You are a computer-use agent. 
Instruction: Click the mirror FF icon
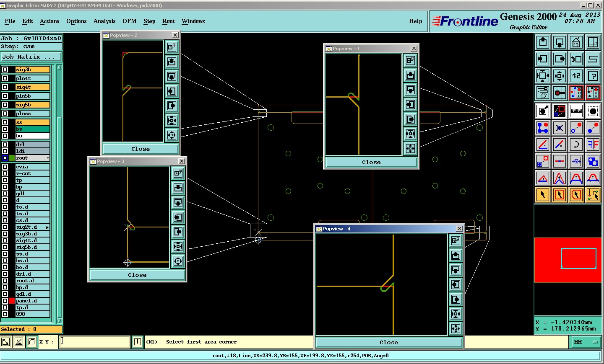point(593,145)
